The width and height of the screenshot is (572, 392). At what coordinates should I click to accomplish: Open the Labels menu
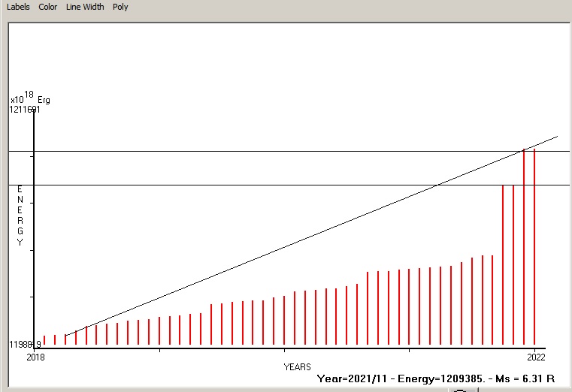tap(19, 7)
